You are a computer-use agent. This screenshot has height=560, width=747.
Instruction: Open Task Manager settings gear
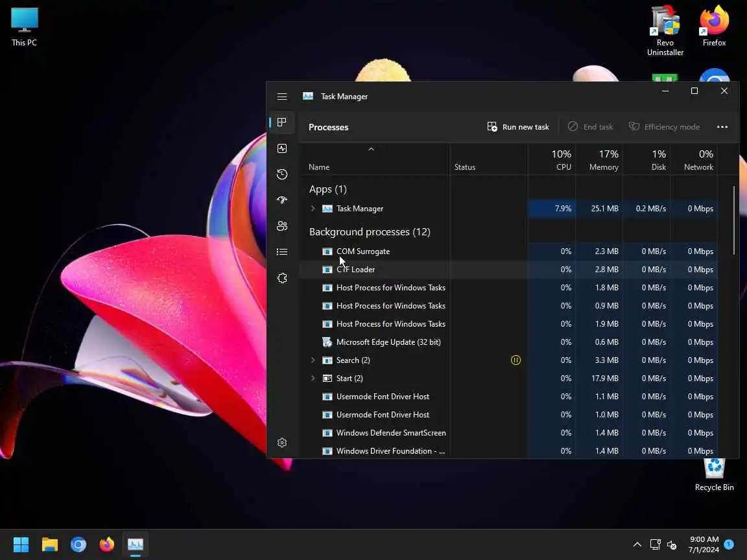282,443
